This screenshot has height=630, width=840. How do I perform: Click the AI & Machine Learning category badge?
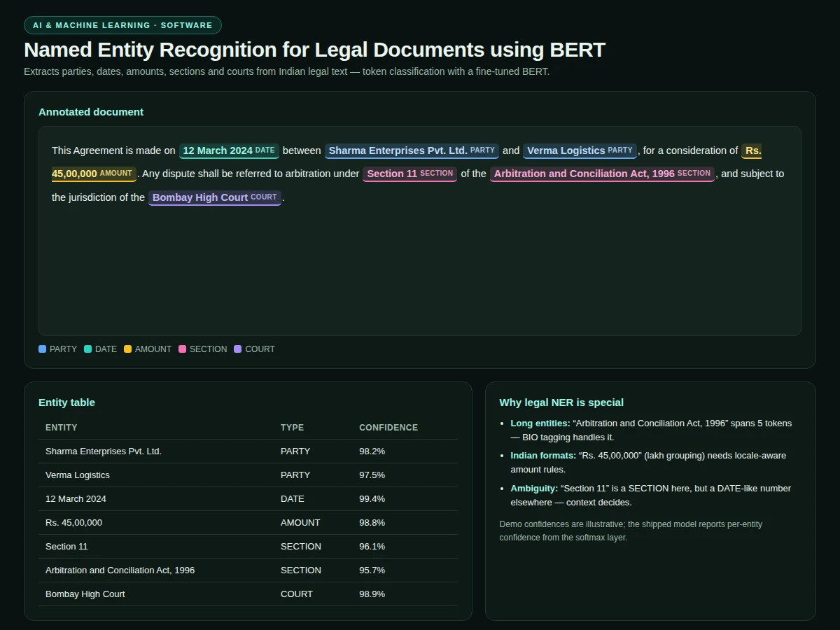pos(122,25)
